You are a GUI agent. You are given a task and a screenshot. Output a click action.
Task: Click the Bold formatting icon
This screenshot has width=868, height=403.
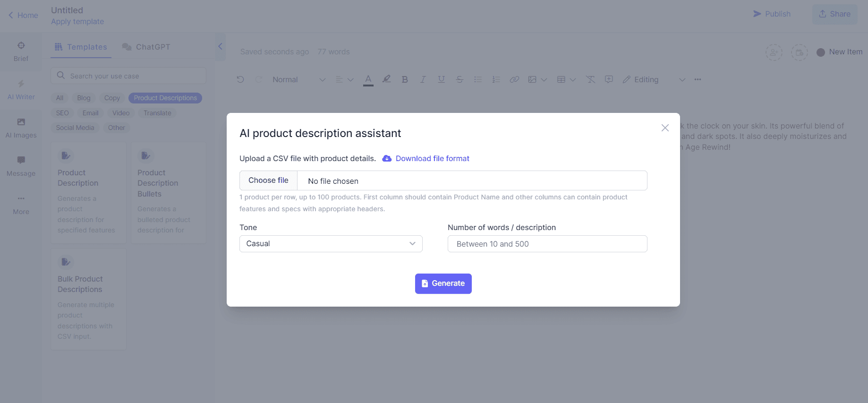tap(405, 80)
